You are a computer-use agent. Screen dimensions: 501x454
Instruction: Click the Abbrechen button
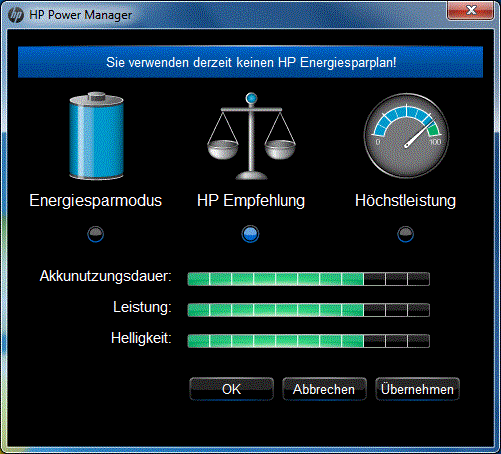[x=324, y=389]
